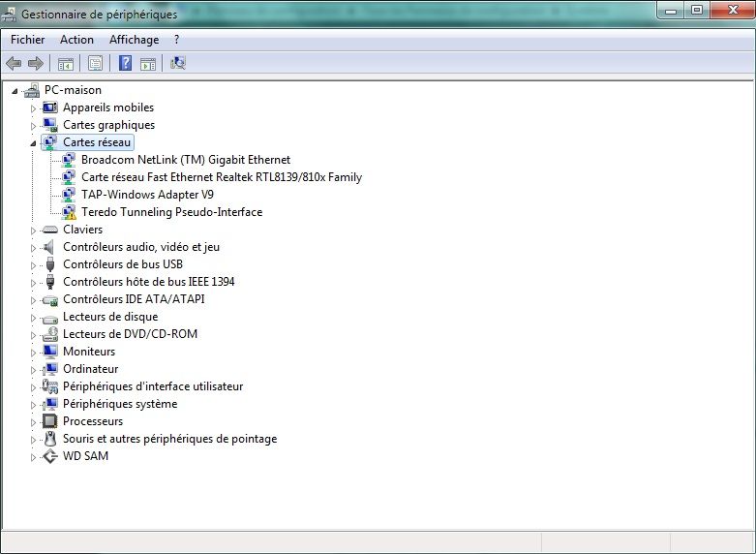Click the IDE ATA/ATAPI controllers icon

point(50,300)
